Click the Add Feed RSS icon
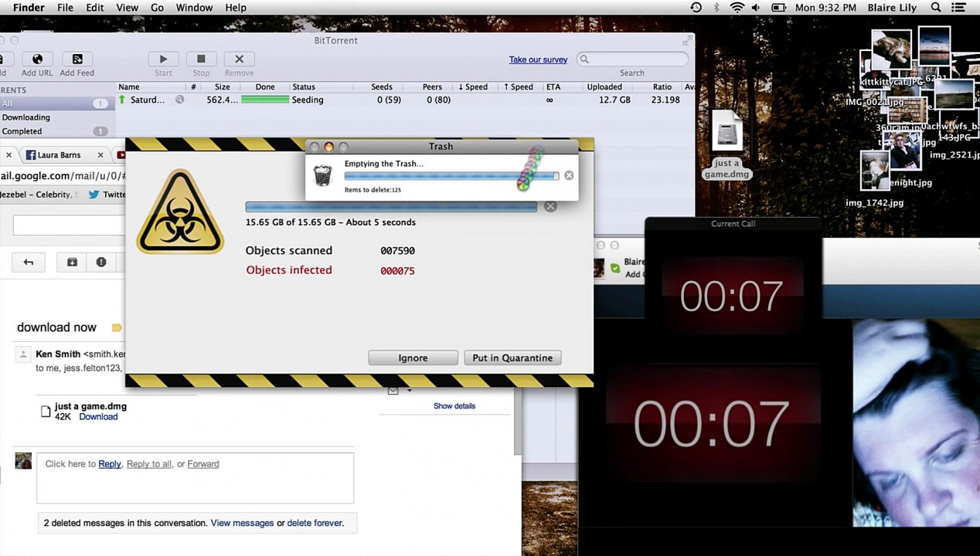Screen dimensions: 980x556 coord(77,59)
